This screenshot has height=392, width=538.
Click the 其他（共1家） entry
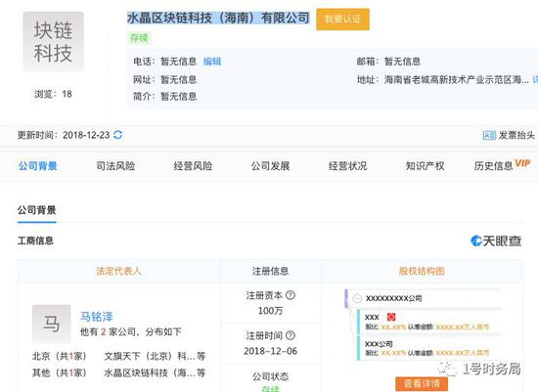tap(59, 372)
